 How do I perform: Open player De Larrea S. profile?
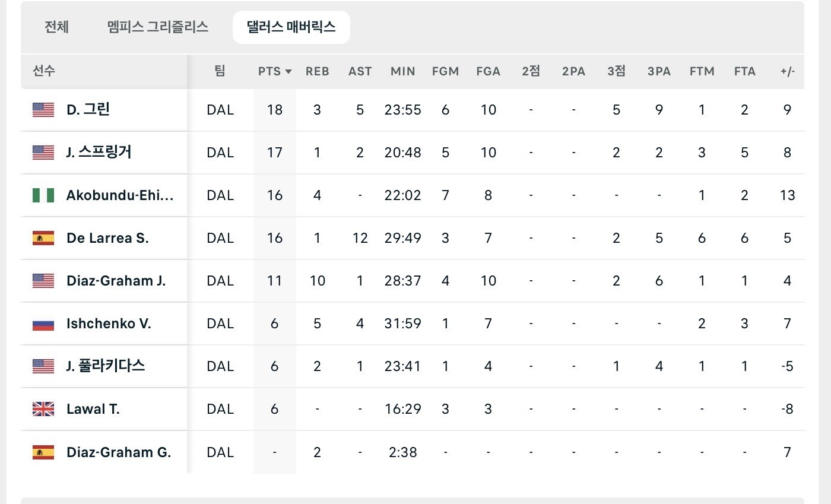pos(108,238)
